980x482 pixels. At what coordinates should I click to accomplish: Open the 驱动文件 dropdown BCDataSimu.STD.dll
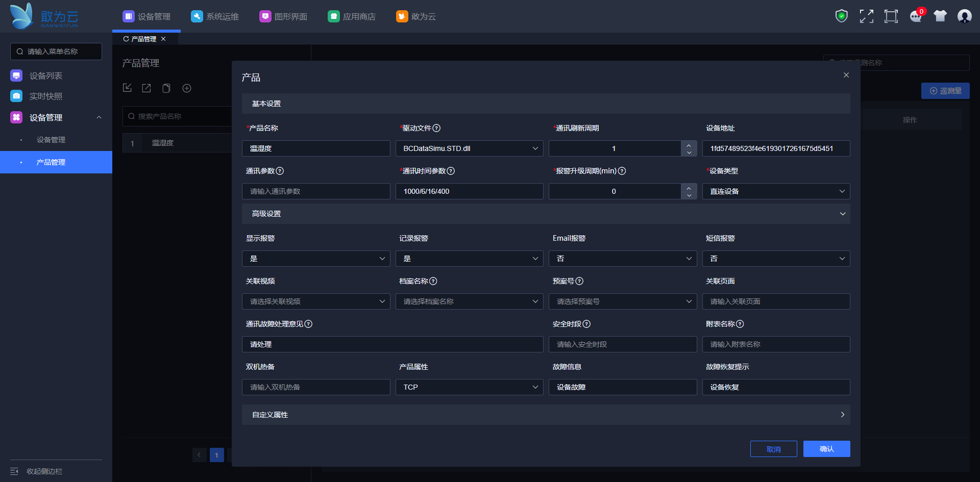(x=469, y=148)
